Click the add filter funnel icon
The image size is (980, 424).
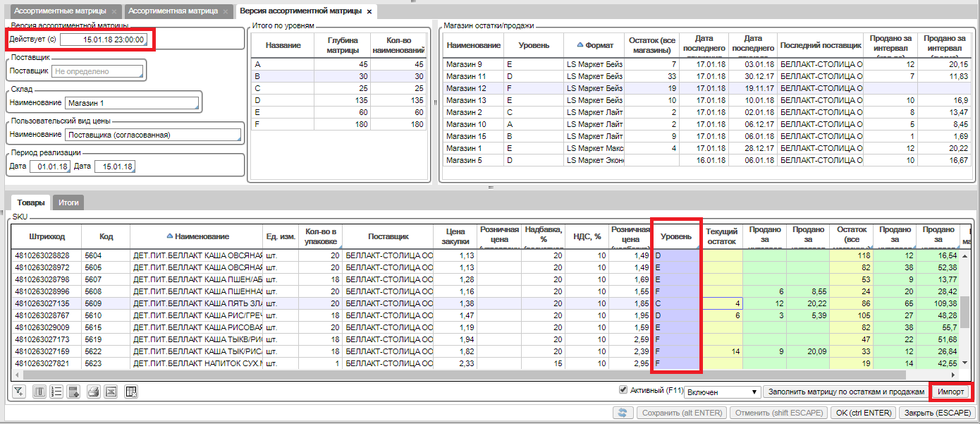19,392
